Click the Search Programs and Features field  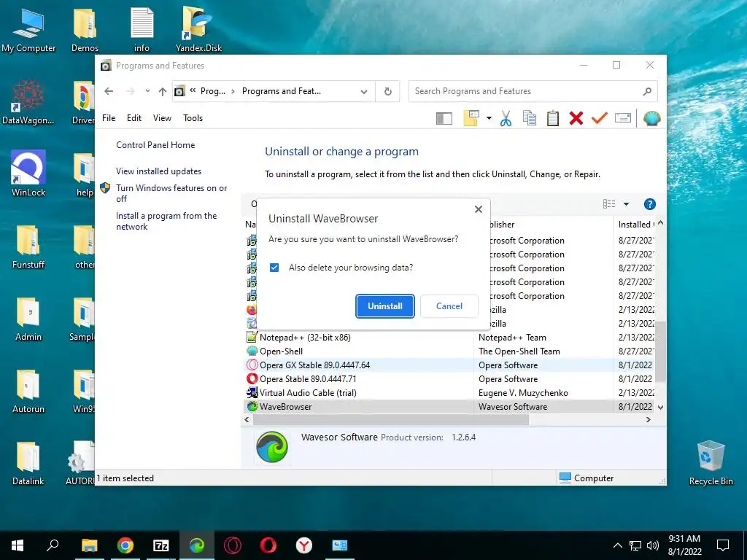tap(533, 91)
